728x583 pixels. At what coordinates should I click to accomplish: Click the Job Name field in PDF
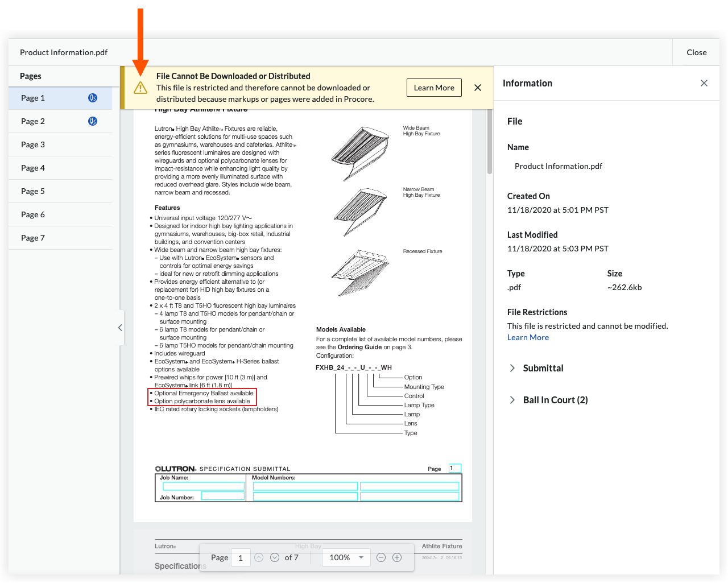click(x=204, y=486)
